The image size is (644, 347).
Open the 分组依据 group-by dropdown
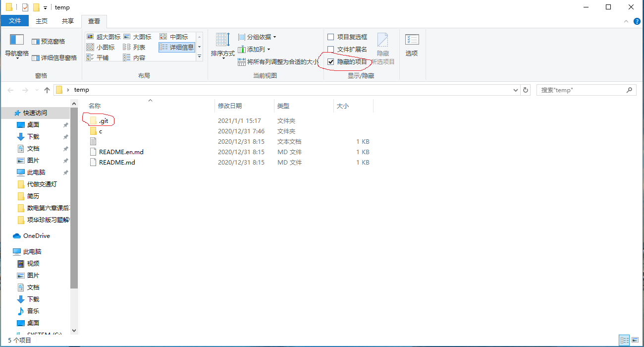(257, 37)
